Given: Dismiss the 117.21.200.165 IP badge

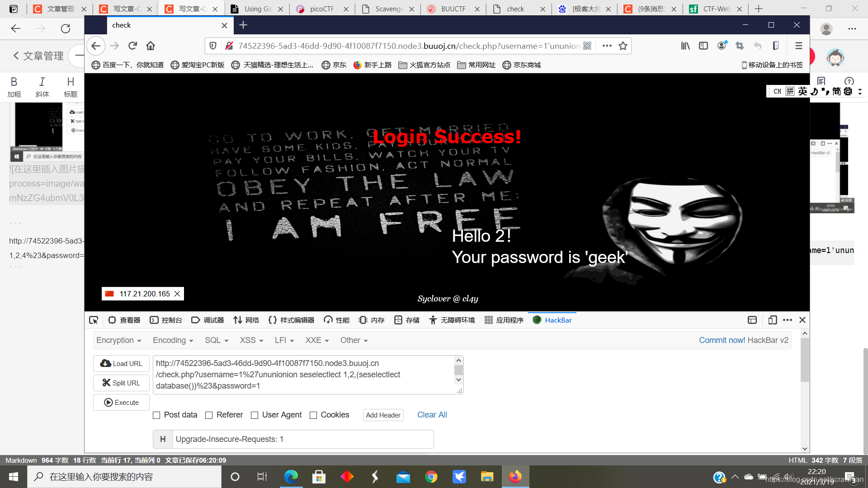Looking at the screenshot, I should pos(177,294).
